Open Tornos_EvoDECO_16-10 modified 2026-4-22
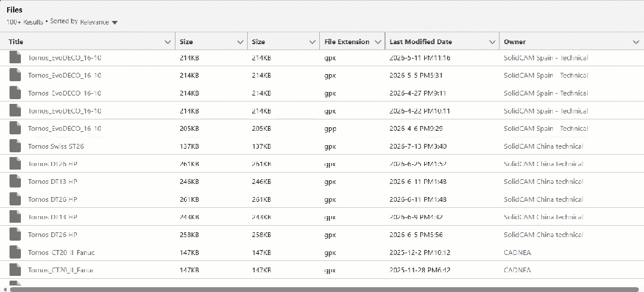 tap(64, 111)
